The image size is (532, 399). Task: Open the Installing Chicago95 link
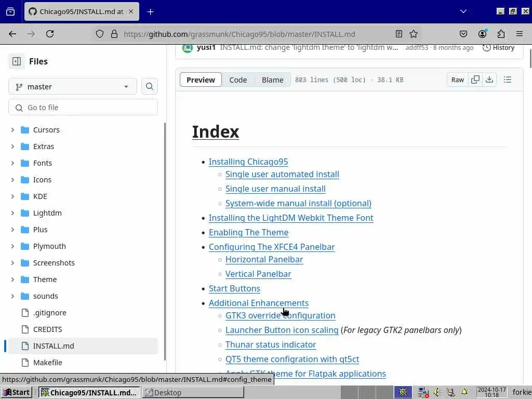[x=248, y=162]
